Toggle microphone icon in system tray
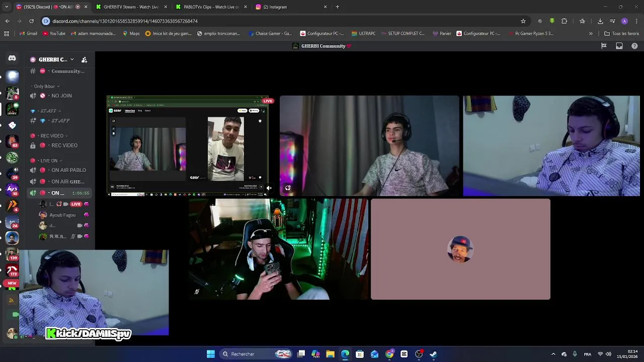 pos(575,354)
